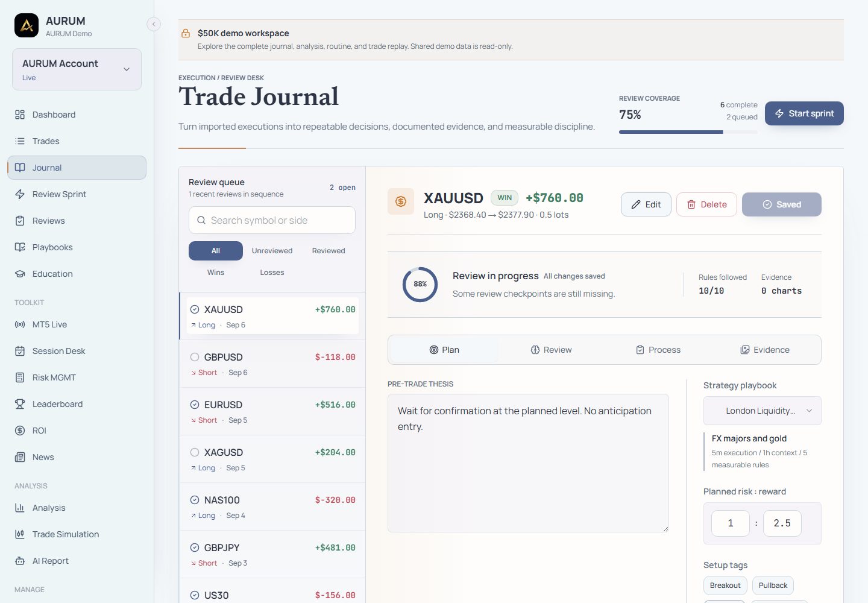The height and width of the screenshot is (603, 868).
Task: Switch to the Plan tab
Action: [444, 350]
